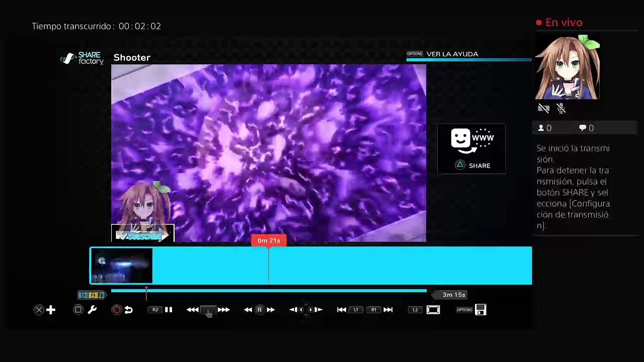Jump to next clip icon
644x362 pixels.
click(x=388, y=310)
